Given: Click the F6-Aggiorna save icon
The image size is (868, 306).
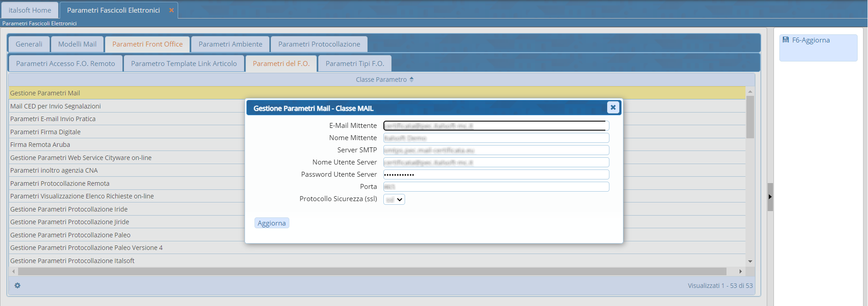Looking at the screenshot, I should pyautogui.click(x=786, y=40).
